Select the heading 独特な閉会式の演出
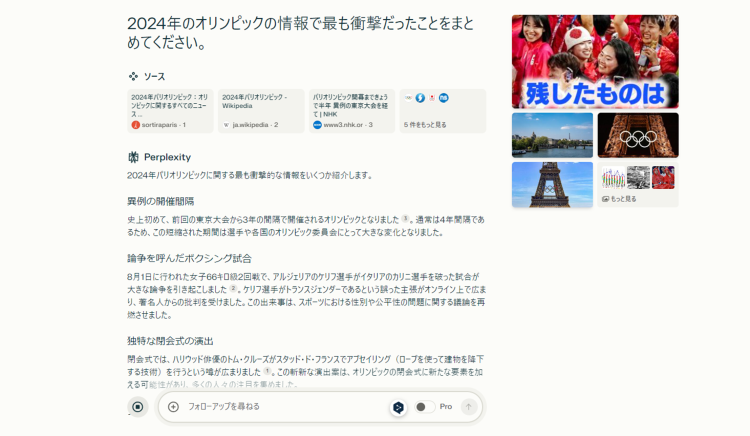Viewport: 750px width, 436px height. 170,341
